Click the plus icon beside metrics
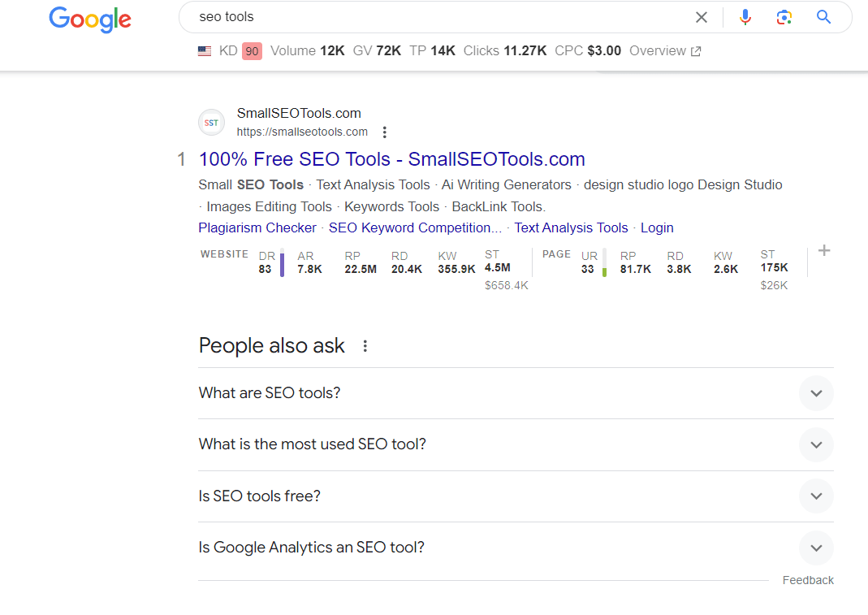The image size is (868, 615). pos(823,250)
